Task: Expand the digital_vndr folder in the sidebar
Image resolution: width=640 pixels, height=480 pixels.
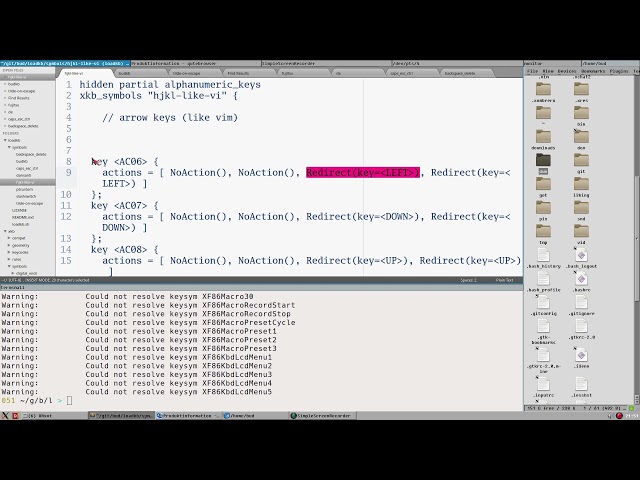Action: coord(13,273)
